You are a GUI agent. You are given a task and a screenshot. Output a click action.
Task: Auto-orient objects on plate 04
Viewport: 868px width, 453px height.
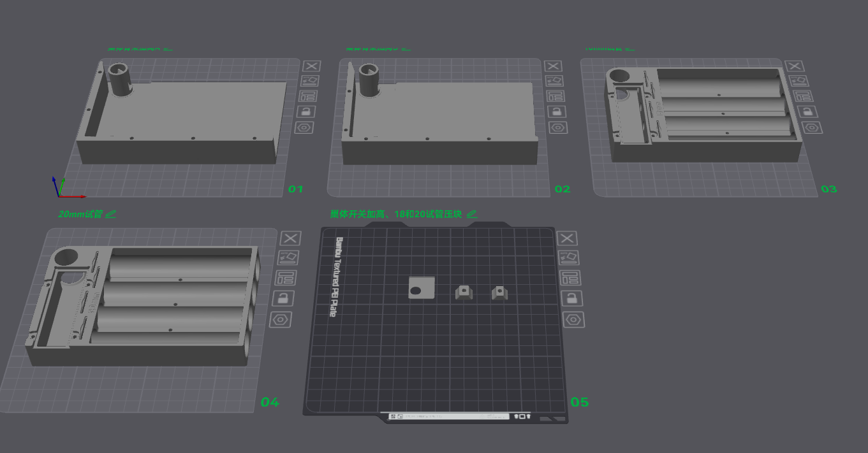[288, 258]
